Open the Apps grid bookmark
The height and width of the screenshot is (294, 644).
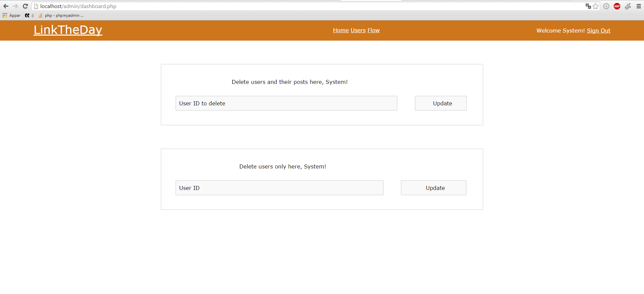[11, 15]
